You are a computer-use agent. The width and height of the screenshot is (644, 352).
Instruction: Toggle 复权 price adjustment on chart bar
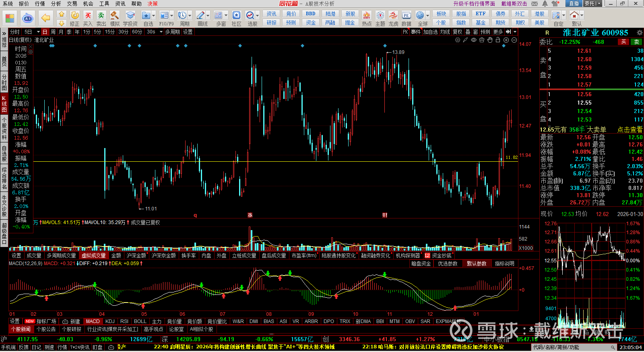[x=458, y=32]
